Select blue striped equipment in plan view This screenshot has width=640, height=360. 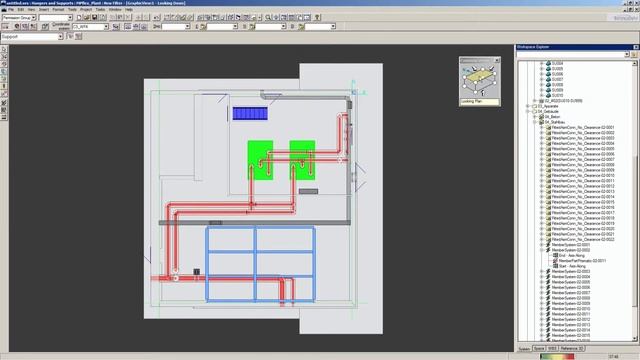tap(250, 113)
